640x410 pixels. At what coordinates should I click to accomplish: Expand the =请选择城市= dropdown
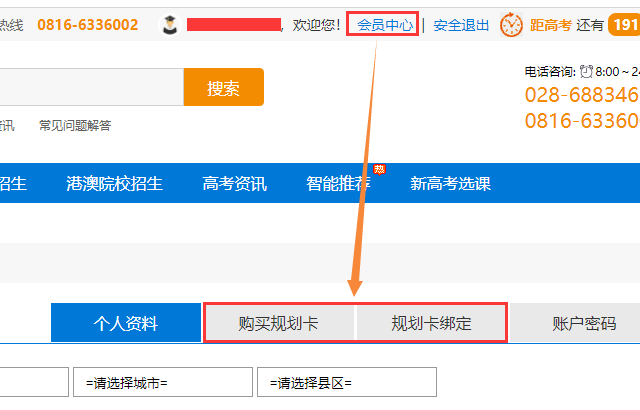tap(163, 382)
